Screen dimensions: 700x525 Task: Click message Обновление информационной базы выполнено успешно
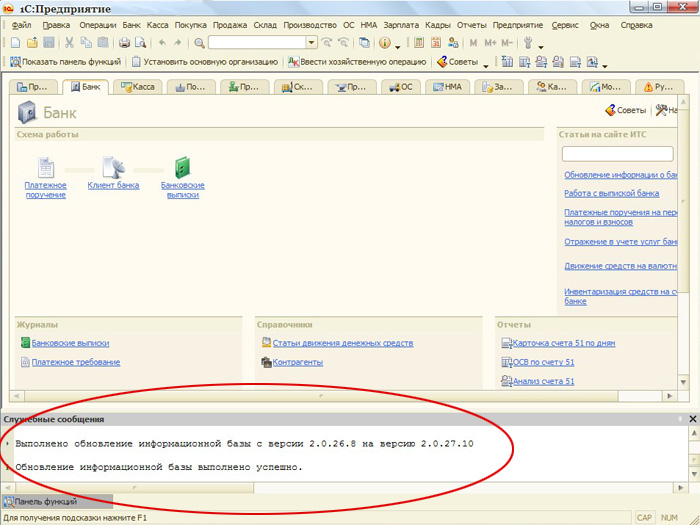159,467
